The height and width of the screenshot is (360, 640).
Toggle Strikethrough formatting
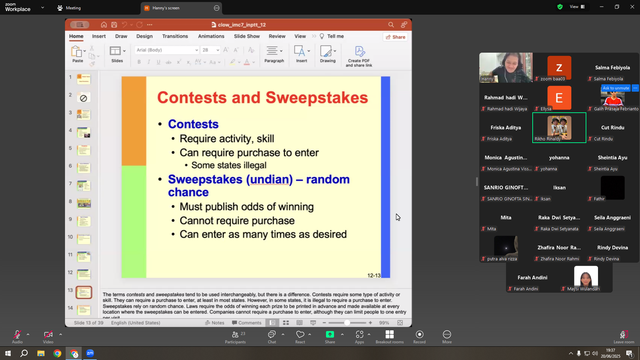point(169,62)
